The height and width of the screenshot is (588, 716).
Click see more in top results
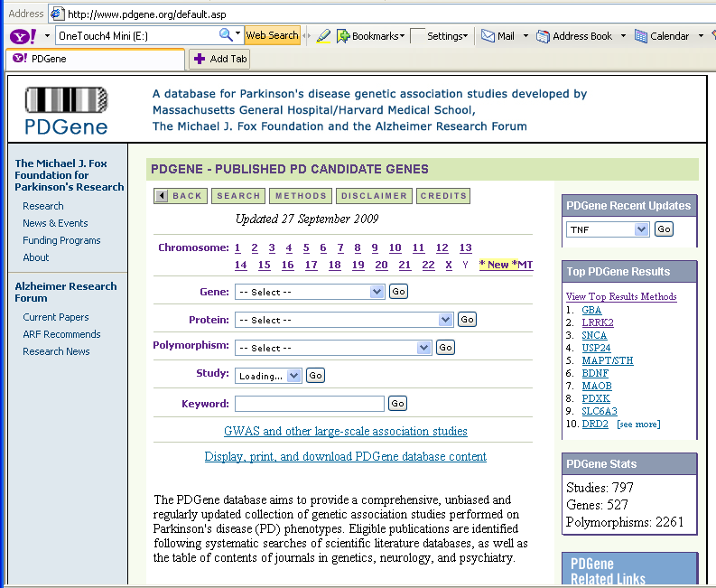pyautogui.click(x=638, y=424)
